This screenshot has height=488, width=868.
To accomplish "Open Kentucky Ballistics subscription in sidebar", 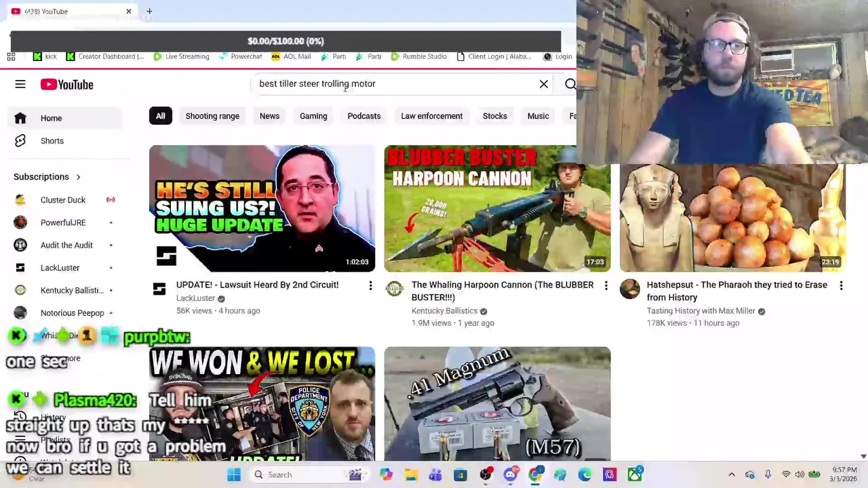I will click(66, 290).
